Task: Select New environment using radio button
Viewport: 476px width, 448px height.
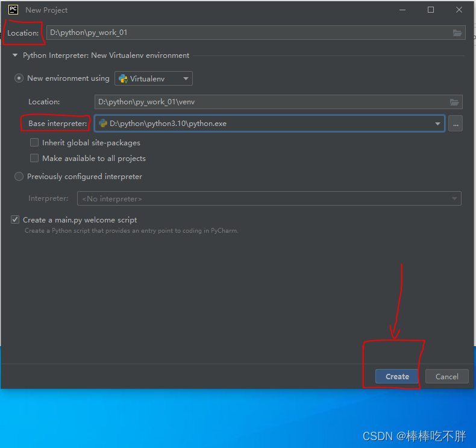Action: click(x=19, y=78)
